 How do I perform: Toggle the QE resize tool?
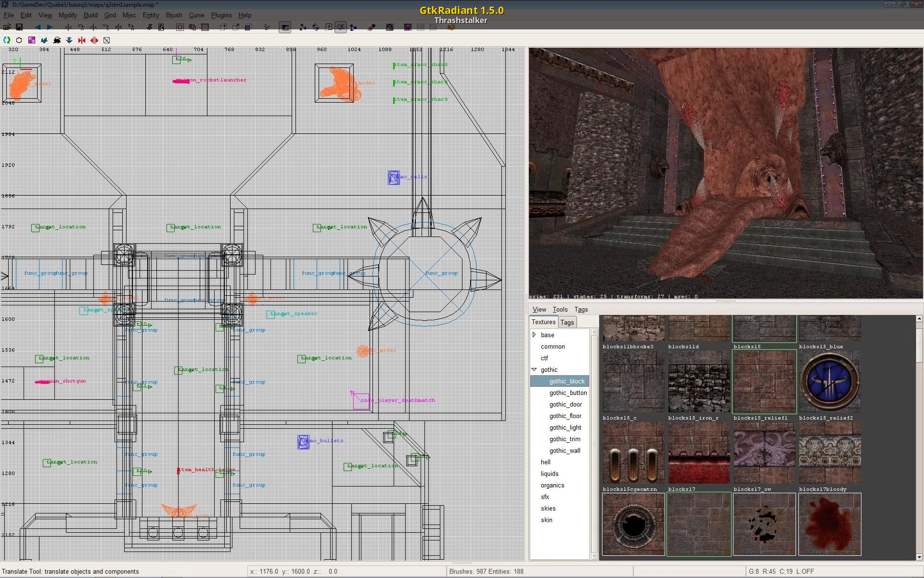[341, 27]
